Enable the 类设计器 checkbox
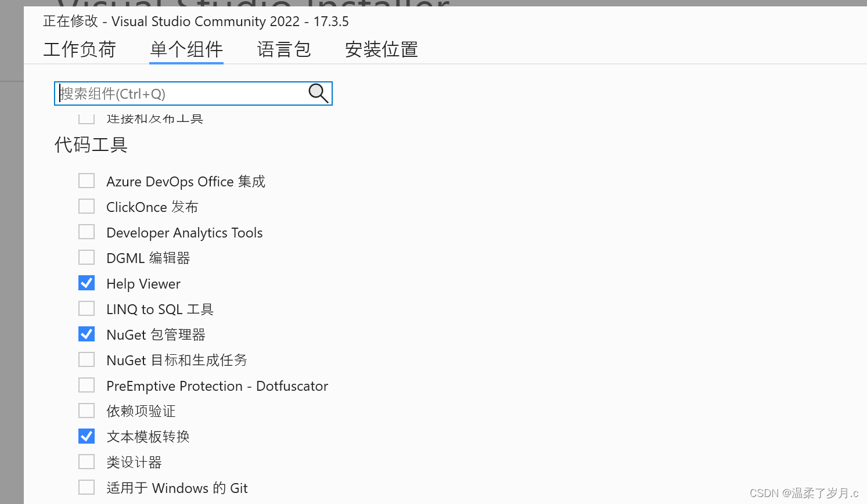The height and width of the screenshot is (504, 867). click(x=87, y=462)
